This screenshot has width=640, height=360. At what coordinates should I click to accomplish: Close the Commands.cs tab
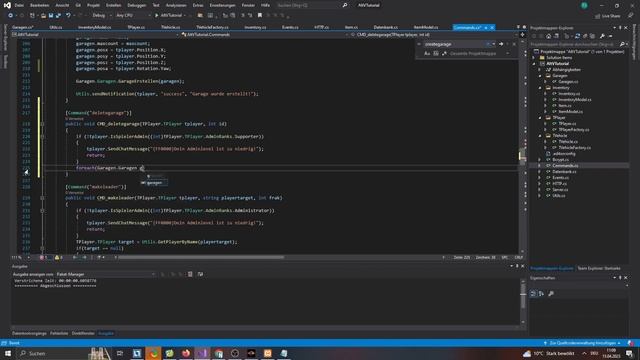coord(492,28)
